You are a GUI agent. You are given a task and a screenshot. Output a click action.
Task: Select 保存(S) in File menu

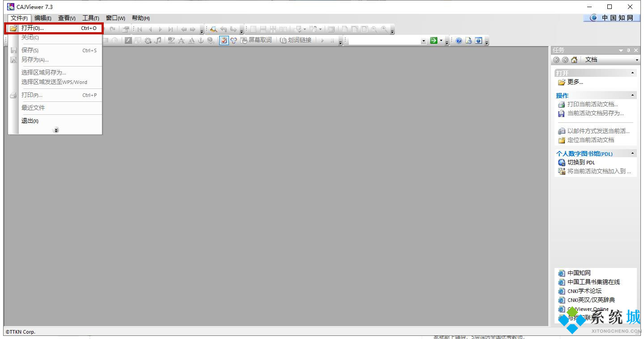click(x=54, y=50)
